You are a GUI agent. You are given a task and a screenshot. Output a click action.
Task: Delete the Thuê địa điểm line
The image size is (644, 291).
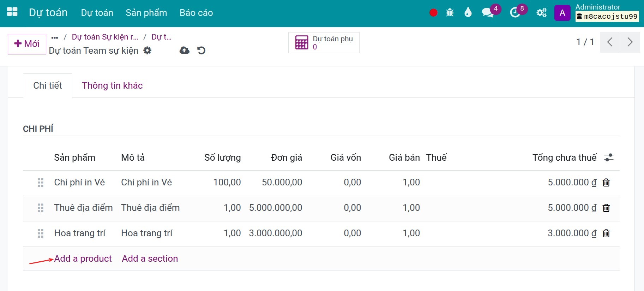(x=606, y=208)
